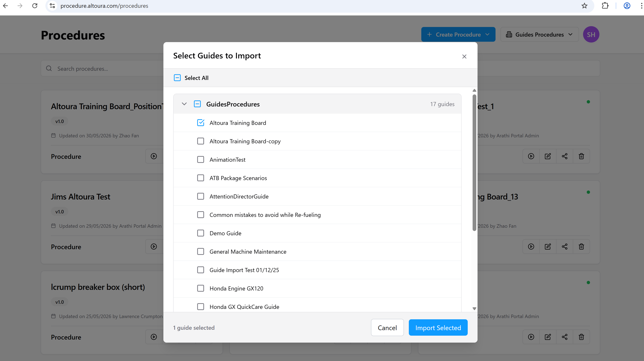Edit the Test_1 procedure card
This screenshot has width=644, height=361.
(548, 156)
